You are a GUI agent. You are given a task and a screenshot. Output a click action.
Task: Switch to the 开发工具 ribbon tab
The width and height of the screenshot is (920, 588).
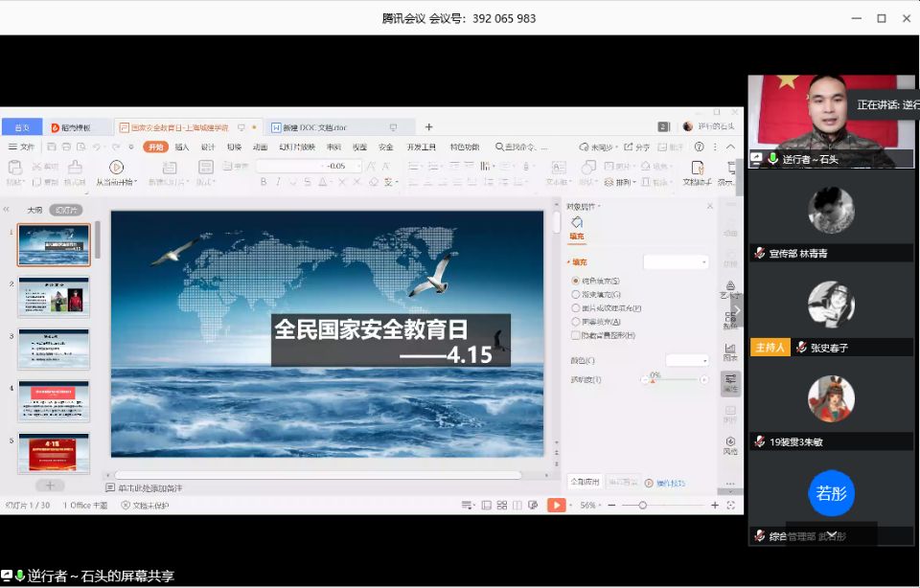pyautogui.click(x=422, y=147)
